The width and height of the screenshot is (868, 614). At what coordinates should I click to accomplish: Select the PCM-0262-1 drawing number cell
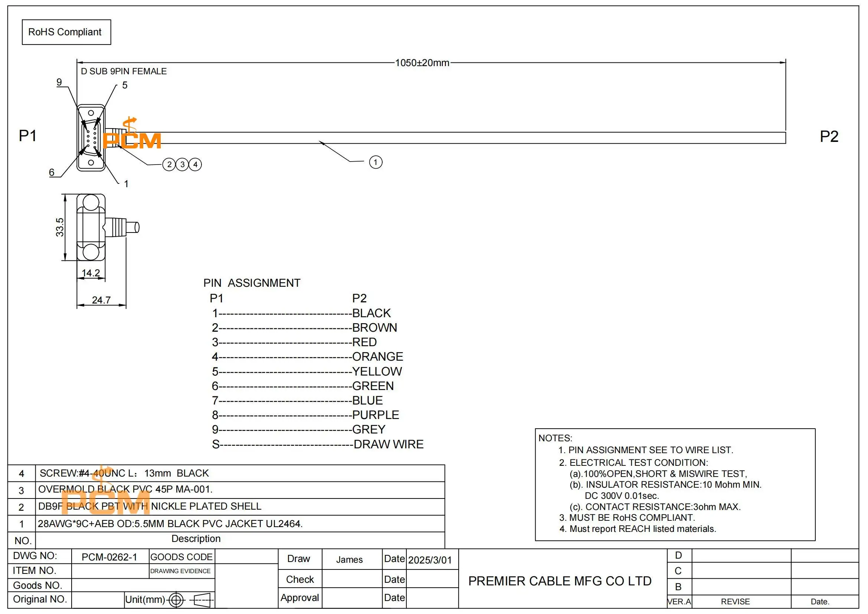click(x=110, y=556)
